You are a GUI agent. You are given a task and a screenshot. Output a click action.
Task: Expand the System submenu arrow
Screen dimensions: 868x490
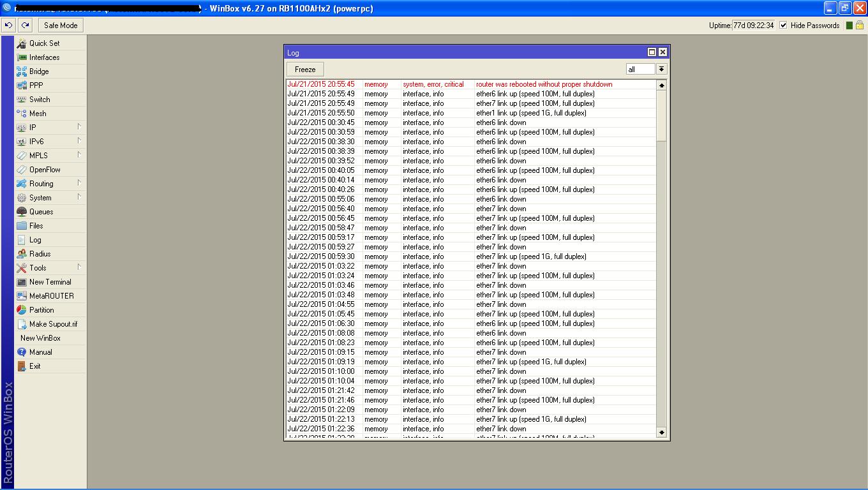pyautogui.click(x=79, y=197)
